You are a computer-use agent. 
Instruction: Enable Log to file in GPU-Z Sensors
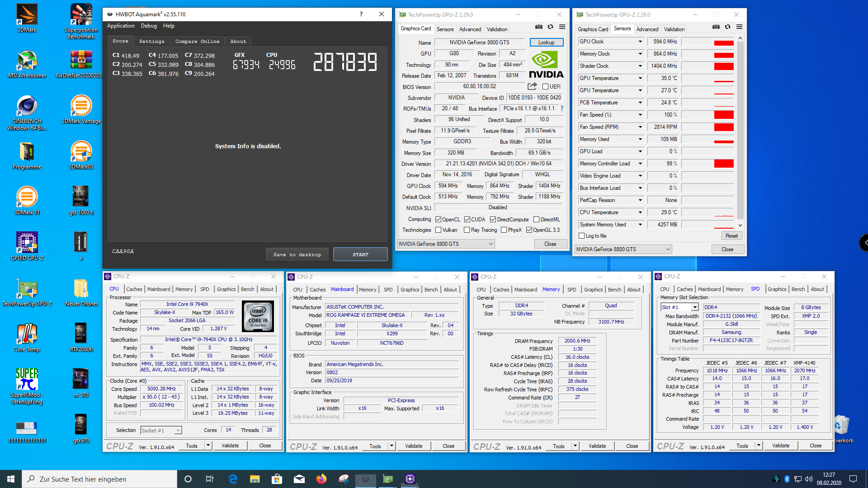pos(582,236)
